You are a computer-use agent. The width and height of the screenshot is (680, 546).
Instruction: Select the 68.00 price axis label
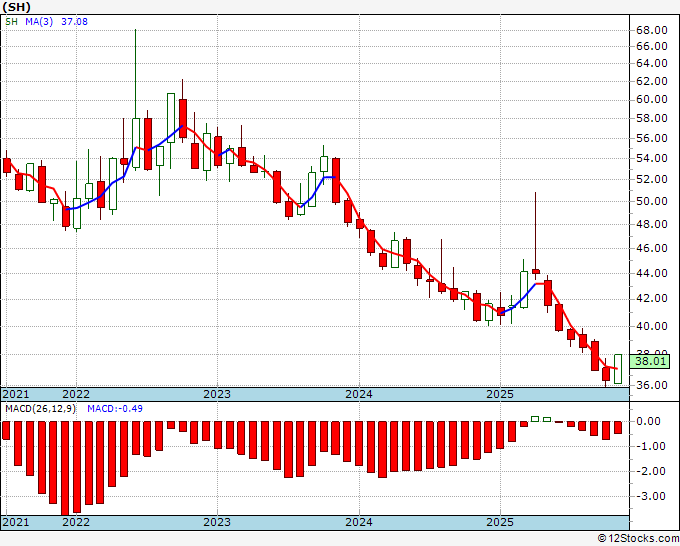(651, 30)
